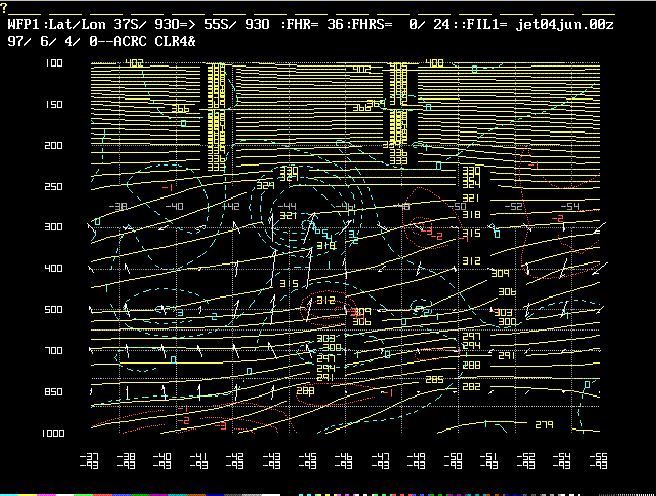Click the FHRS= 0/ 24 text
Image resolution: width=656 pixels, height=496 pixels.
397,24
